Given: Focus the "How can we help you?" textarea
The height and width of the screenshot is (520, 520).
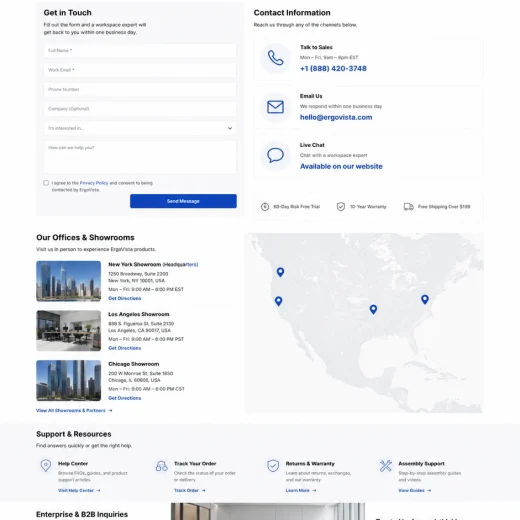Looking at the screenshot, I should click(x=140, y=157).
